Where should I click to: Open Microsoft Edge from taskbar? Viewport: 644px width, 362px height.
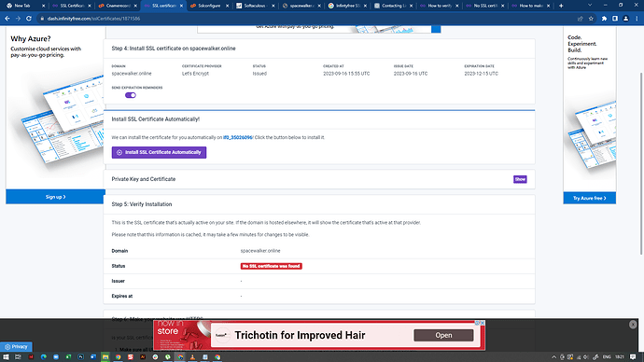click(x=44, y=357)
